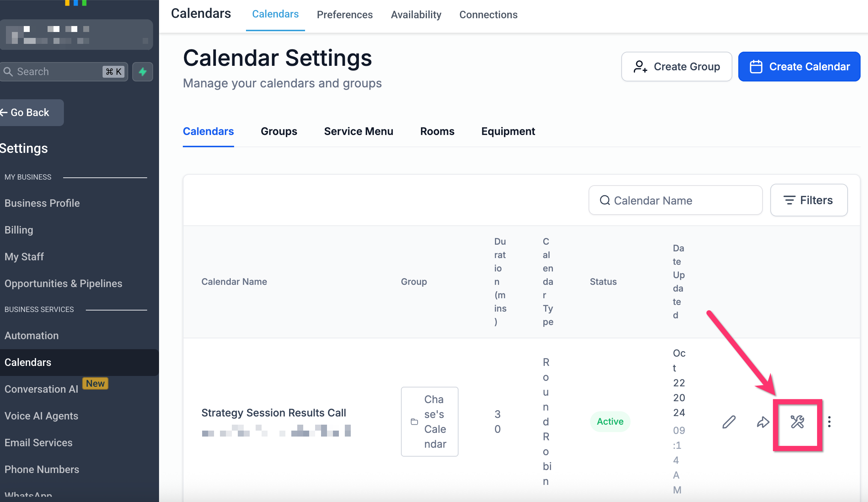The width and height of the screenshot is (868, 502).
Task: Click the Create Calendar button
Action: [799, 67]
